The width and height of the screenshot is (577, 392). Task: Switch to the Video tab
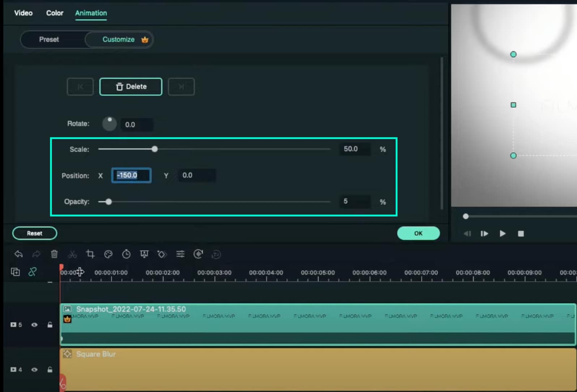pyautogui.click(x=23, y=13)
